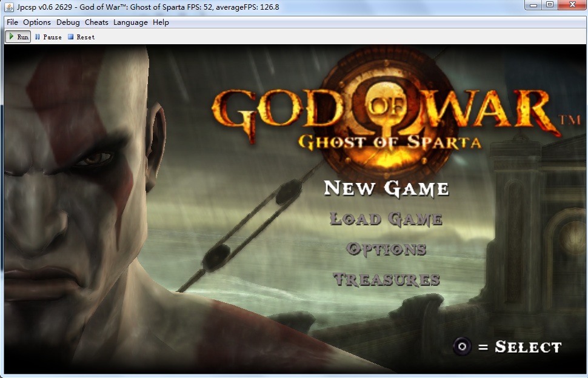Open the Debug menu
This screenshot has width=588, height=378.
pyautogui.click(x=68, y=22)
